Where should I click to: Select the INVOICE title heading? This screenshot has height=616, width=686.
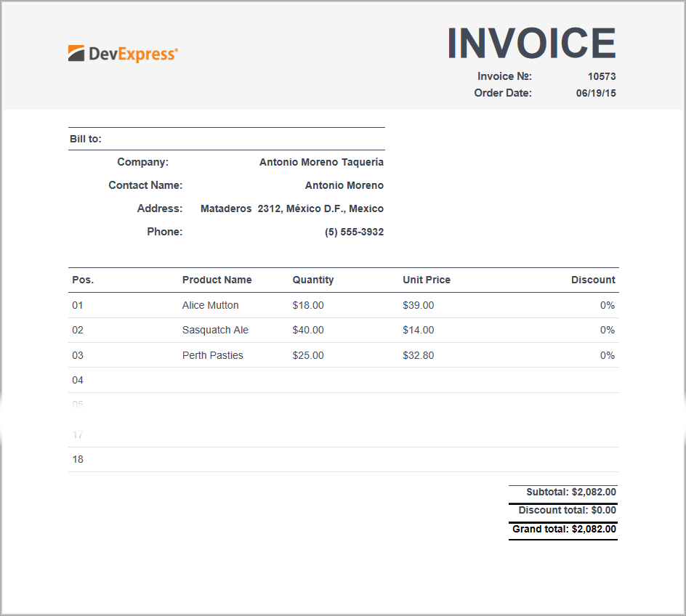531,43
